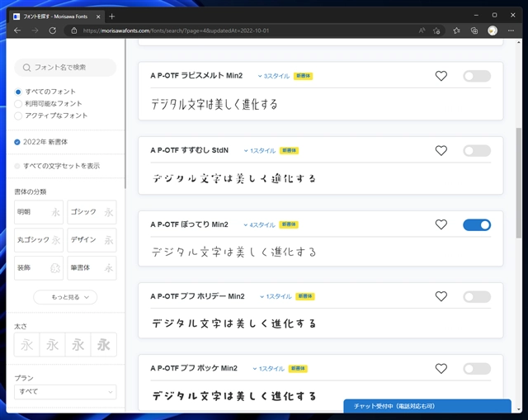Image resolution: width=528 pixels, height=420 pixels.
Task: Click the search magnifier icon in font search
Action: pyautogui.click(x=26, y=68)
